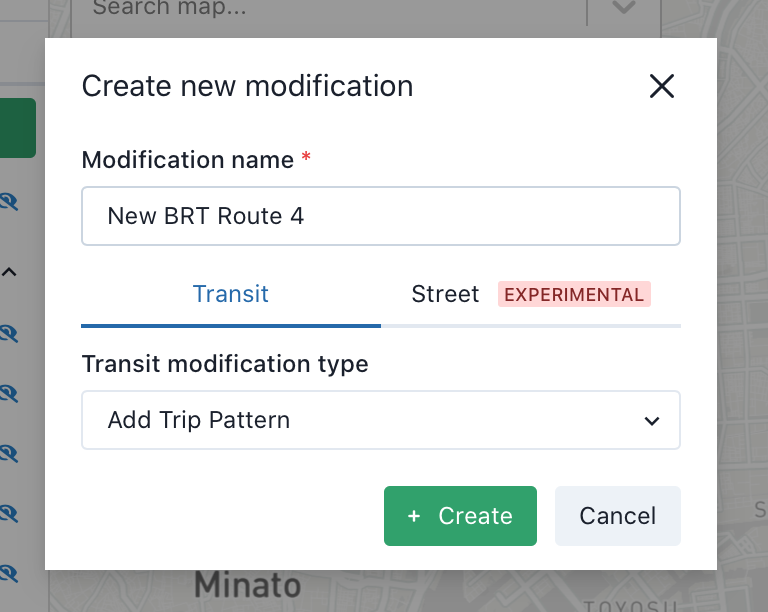The image size is (768, 612).
Task: Toggle the bottom-most eye icon in sidebar
Action: [9, 573]
